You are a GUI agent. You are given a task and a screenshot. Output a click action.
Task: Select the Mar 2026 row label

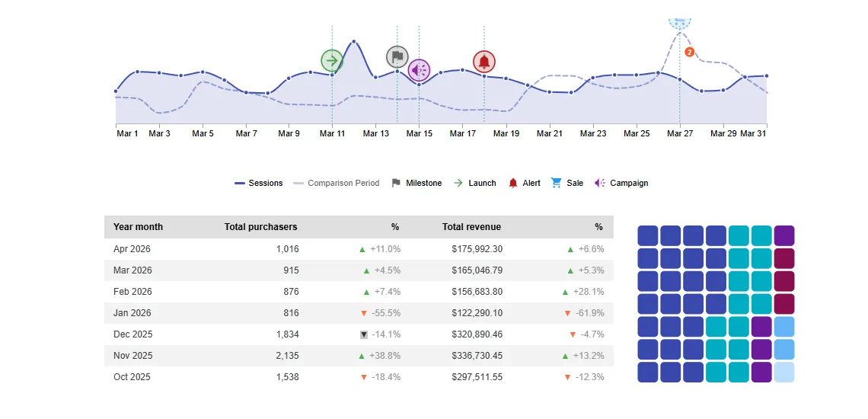pos(132,270)
